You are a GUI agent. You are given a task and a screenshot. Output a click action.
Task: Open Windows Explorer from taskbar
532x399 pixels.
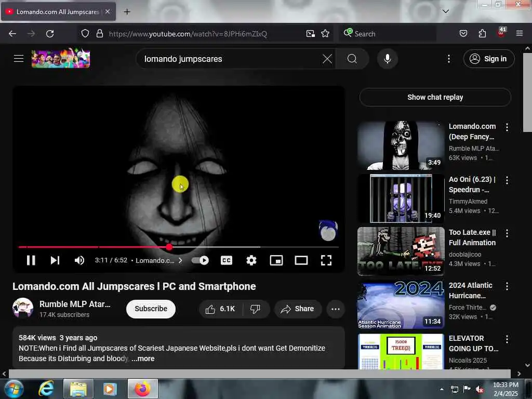[78, 389]
